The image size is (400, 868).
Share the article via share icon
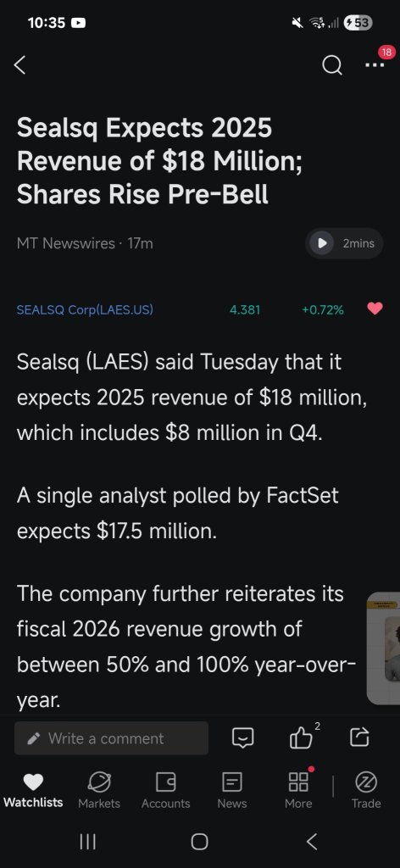pos(359,737)
